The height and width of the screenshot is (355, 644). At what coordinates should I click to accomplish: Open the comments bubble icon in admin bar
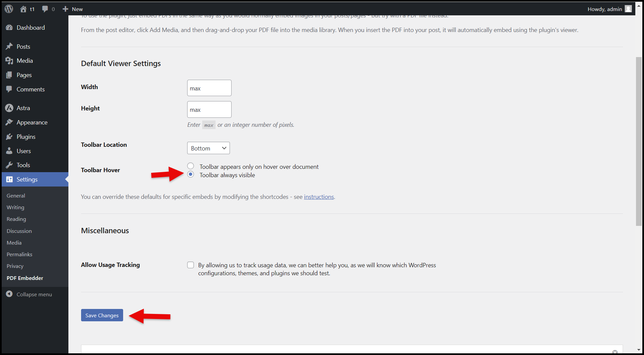click(x=45, y=9)
